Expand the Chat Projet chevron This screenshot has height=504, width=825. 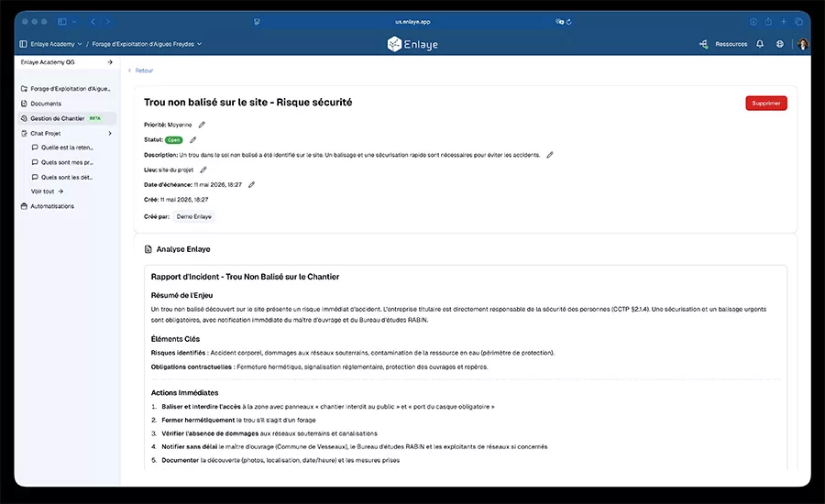click(x=110, y=134)
